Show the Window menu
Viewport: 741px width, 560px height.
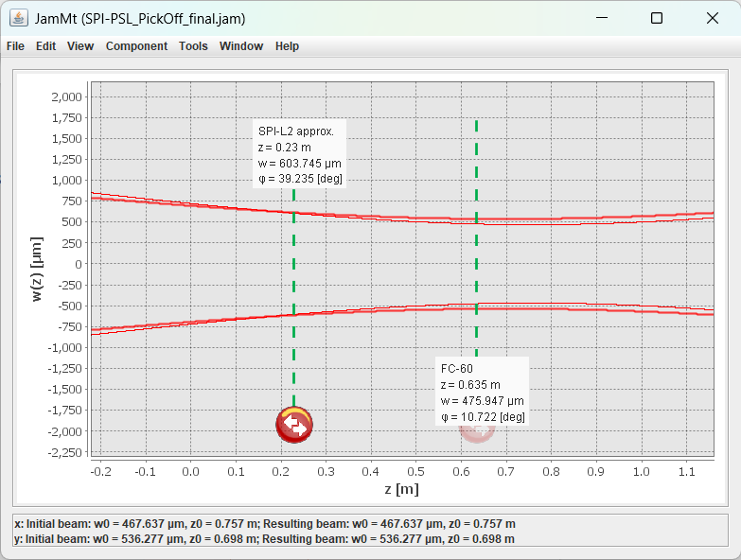click(241, 46)
